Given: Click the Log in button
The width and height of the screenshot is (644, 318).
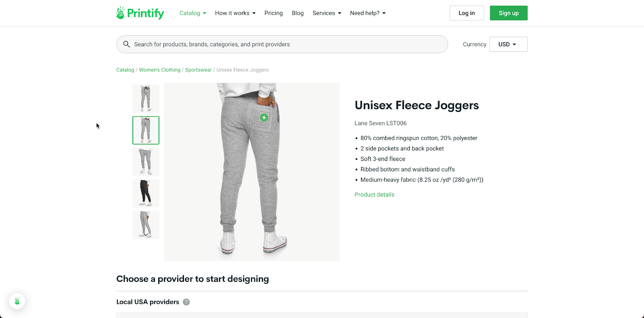Looking at the screenshot, I should click(466, 13).
